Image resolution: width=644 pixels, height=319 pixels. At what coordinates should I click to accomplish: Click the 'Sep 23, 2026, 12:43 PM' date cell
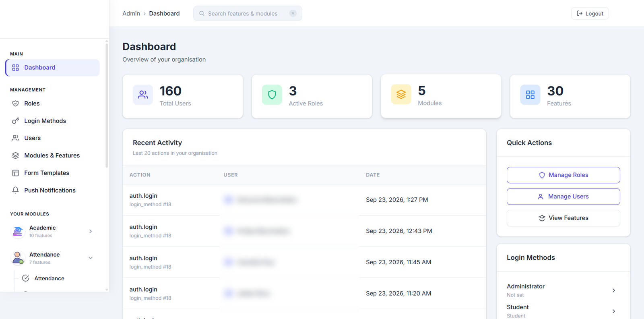pyautogui.click(x=399, y=231)
